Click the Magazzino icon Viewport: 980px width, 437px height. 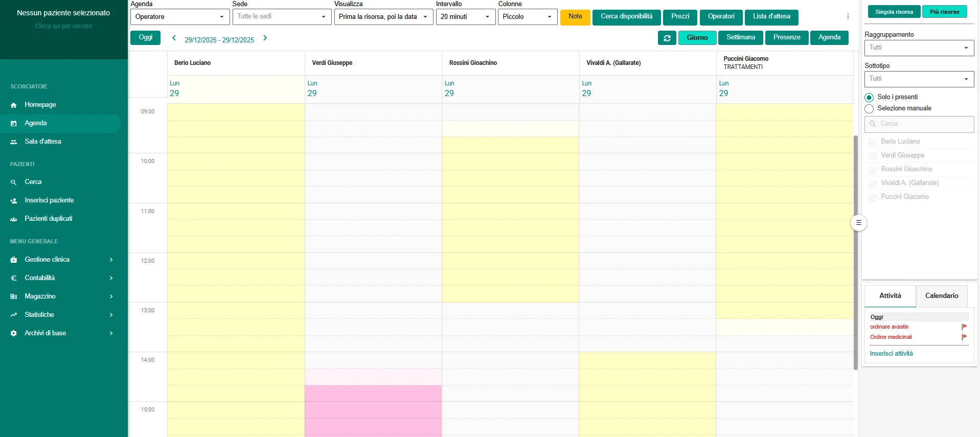[14, 296]
